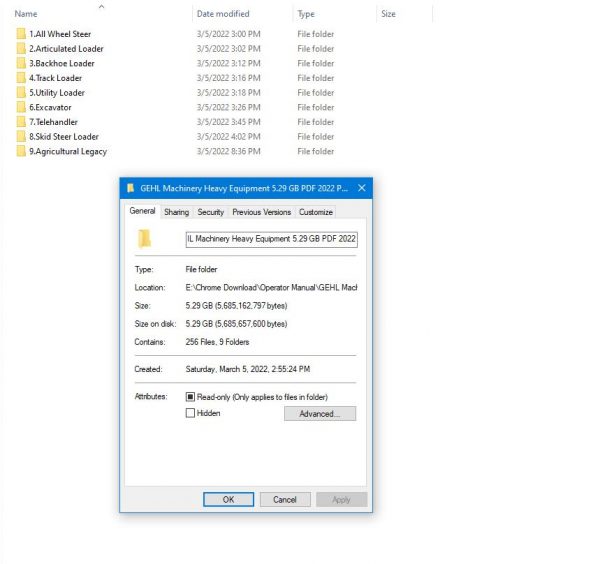Sort by the Size column header
This screenshot has width=600, height=564.
pos(388,14)
